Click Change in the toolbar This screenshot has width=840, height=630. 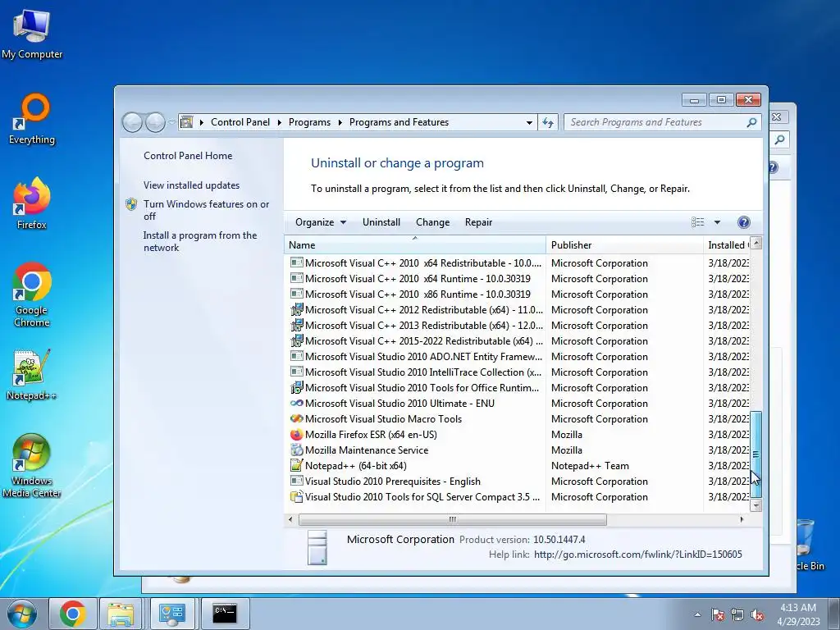tap(432, 222)
